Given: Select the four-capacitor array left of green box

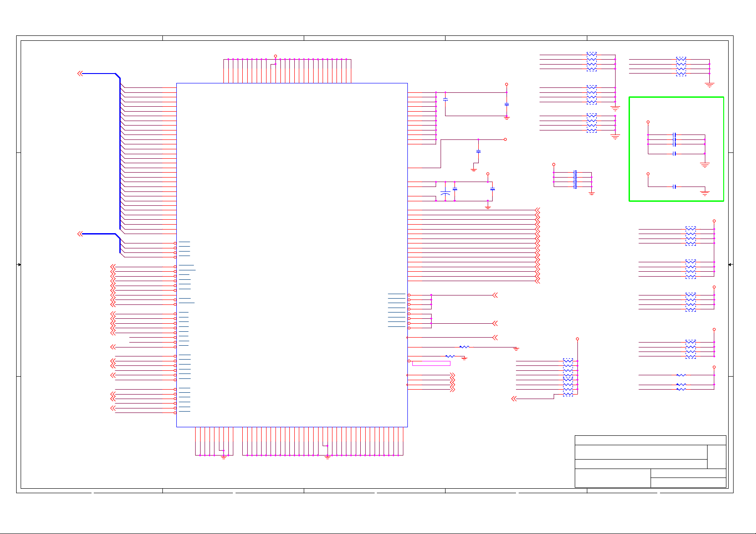Looking at the screenshot, I should (x=575, y=179).
